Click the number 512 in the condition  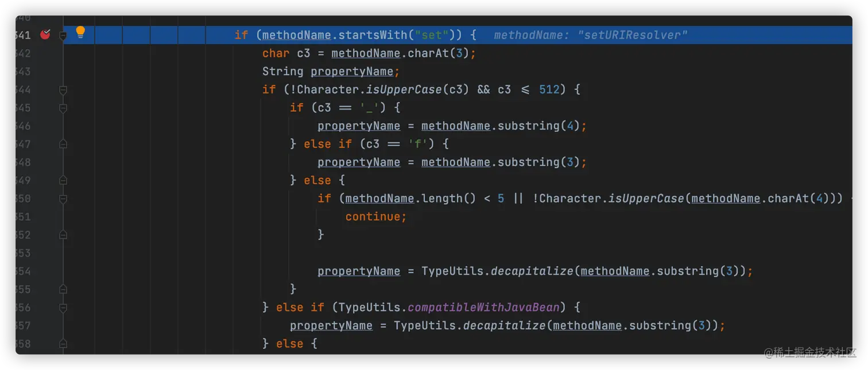[549, 89]
